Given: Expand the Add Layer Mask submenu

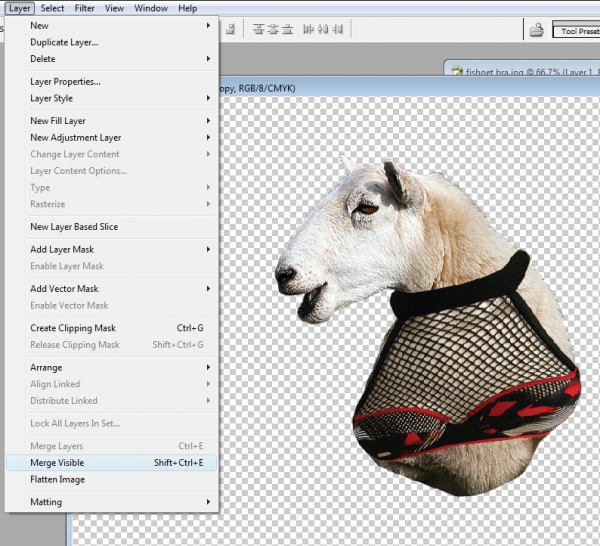Looking at the screenshot, I should [112, 249].
